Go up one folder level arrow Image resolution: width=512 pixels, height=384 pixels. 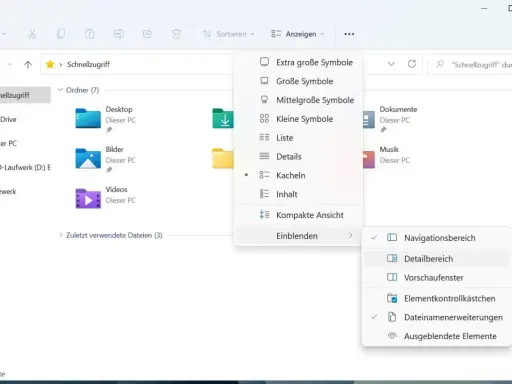[28, 65]
